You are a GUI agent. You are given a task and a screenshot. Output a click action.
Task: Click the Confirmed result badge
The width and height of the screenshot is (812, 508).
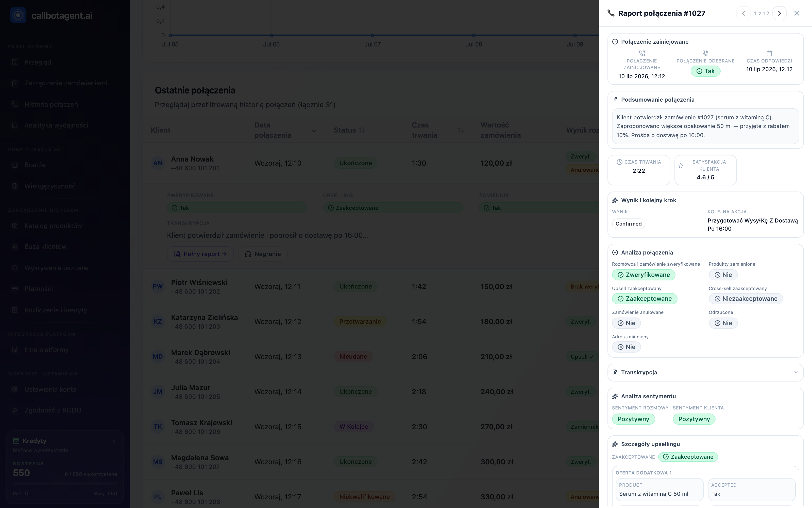[x=629, y=224]
